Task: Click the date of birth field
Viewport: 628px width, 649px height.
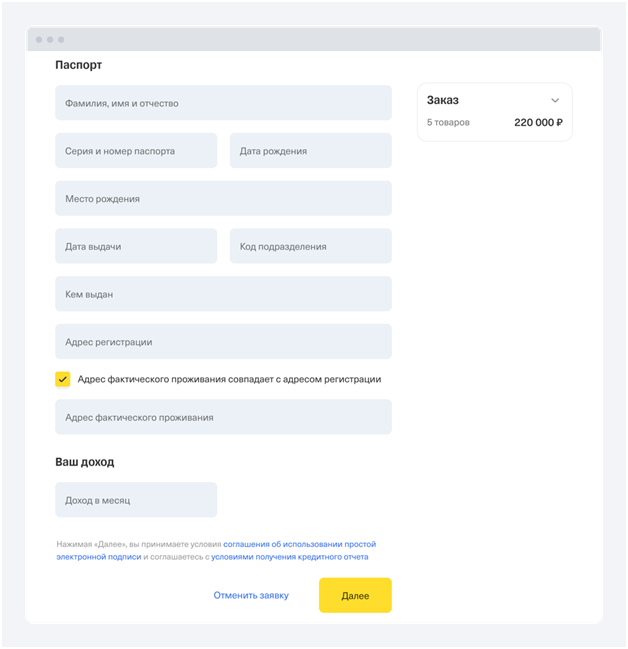Action: pos(310,151)
